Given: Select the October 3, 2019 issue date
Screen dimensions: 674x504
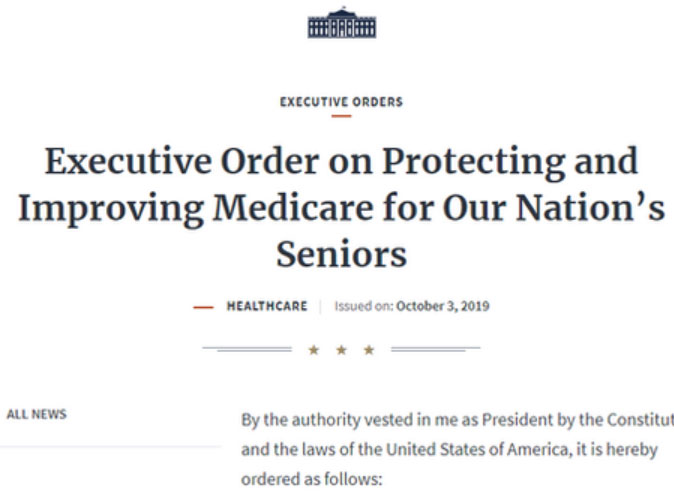Looking at the screenshot, I should pos(442,306).
